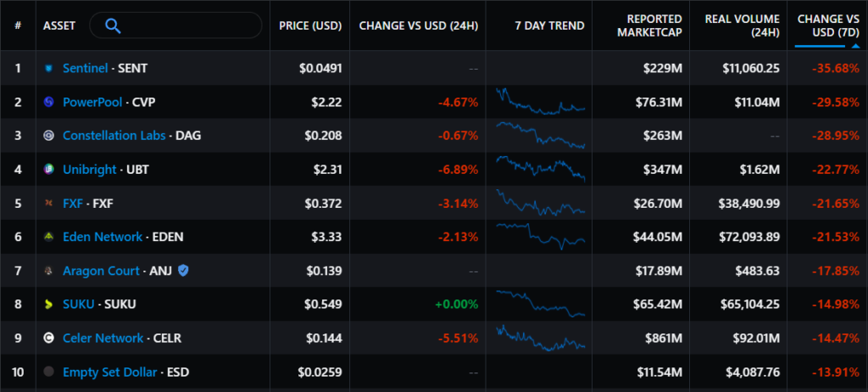Click the Unibright logo icon
868x392 pixels.
(x=49, y=170)
